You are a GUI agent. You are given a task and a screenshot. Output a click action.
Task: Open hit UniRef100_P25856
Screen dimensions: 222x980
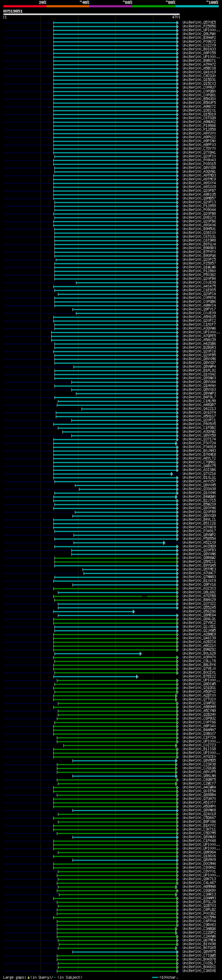[x=199, y=26]
